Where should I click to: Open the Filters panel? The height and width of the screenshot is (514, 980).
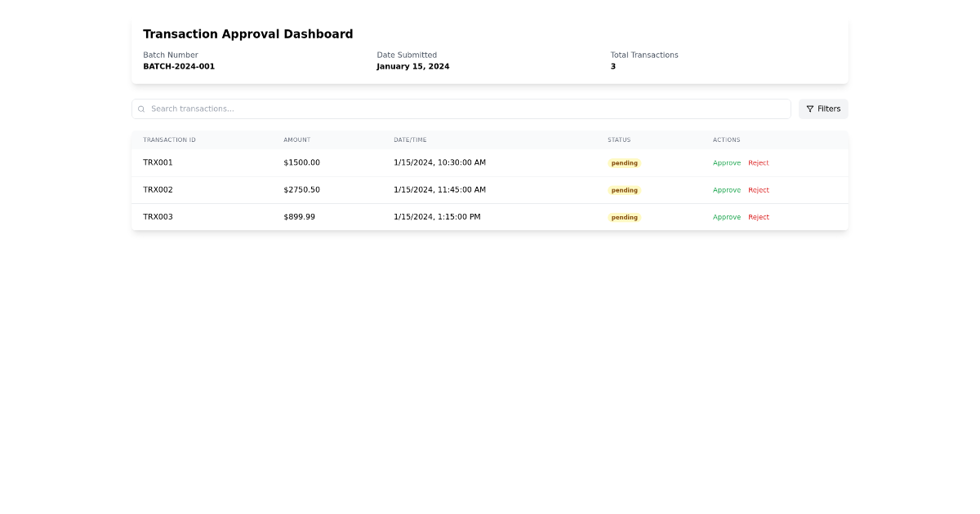click(x=823, y=109)
